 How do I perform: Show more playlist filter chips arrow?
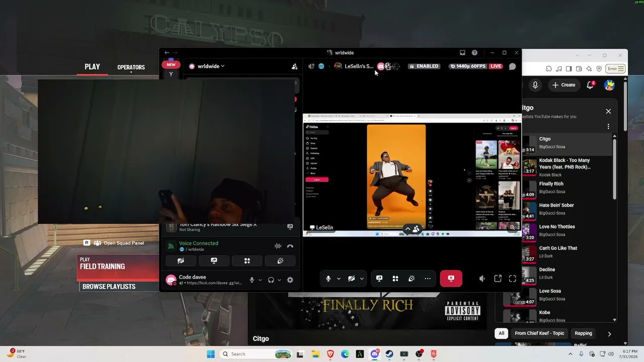(x=609, y=333)
